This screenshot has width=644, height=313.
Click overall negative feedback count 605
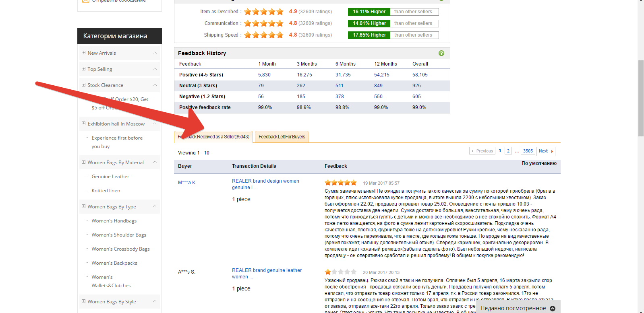point(416,97)
